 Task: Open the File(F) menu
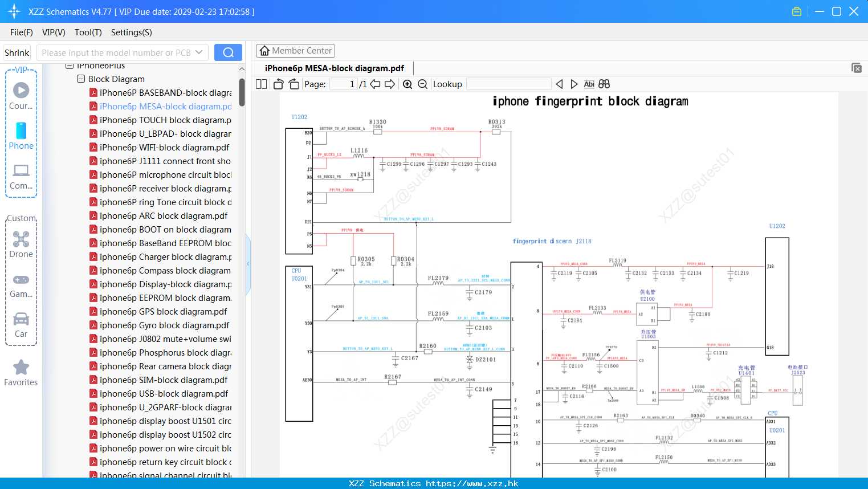coord(22,32)
